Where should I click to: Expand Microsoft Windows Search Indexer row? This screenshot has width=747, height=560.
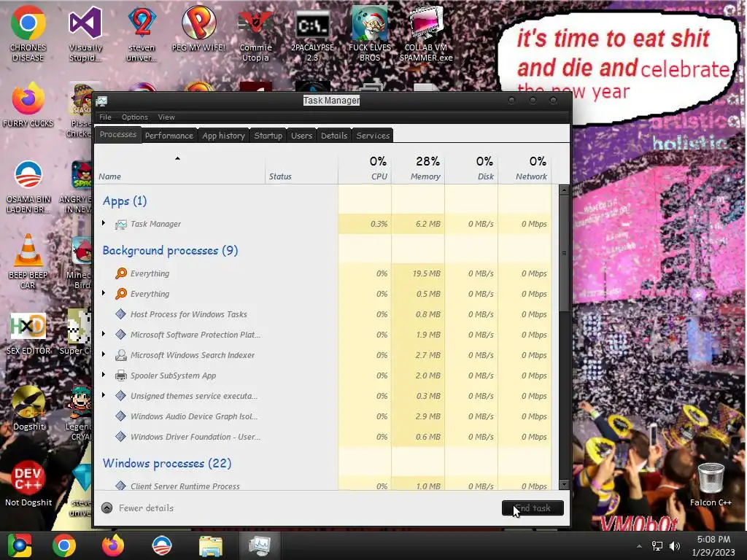coord(104,354)
